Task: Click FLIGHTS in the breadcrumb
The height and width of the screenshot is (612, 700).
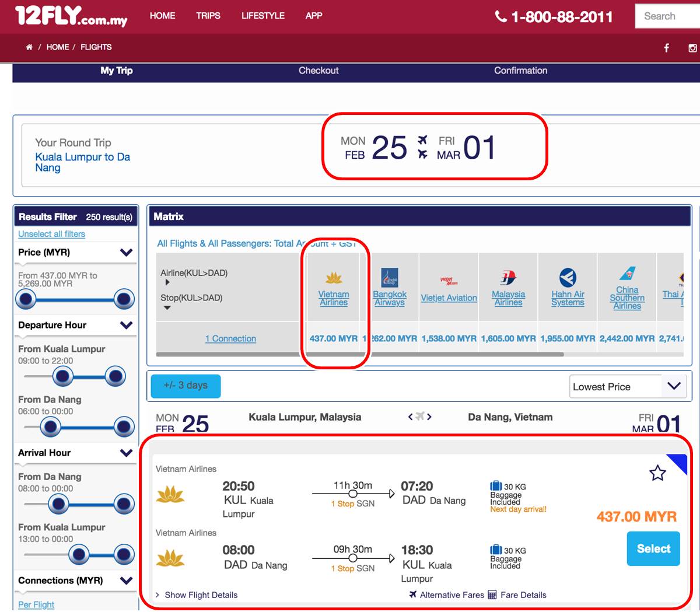Action: tap(96, 47)
